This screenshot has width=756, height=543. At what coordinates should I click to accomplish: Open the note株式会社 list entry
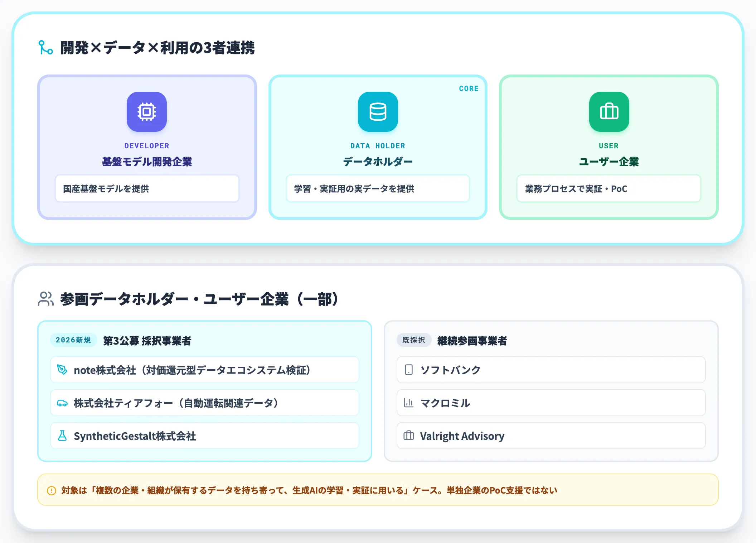click(205, 370)
